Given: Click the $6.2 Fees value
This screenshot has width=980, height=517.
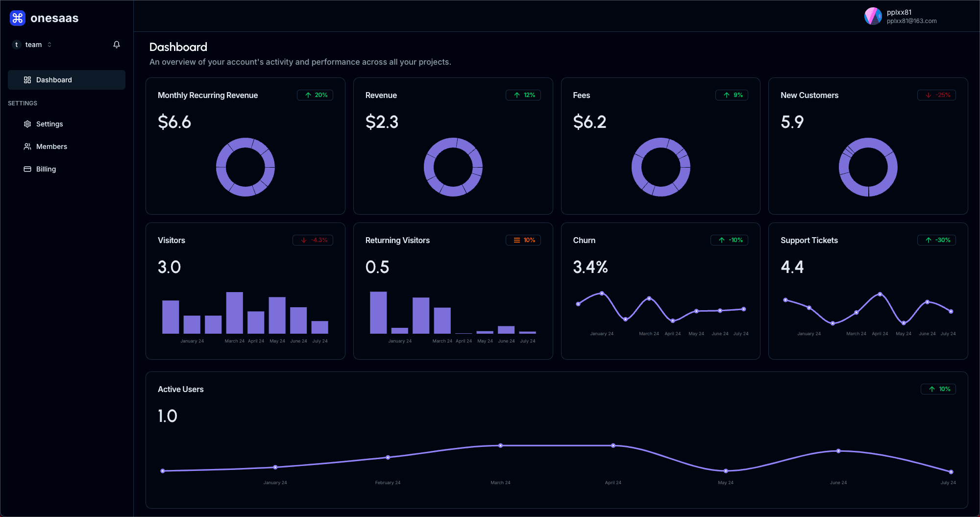Looking at the screenshot, I should (590, 122).
